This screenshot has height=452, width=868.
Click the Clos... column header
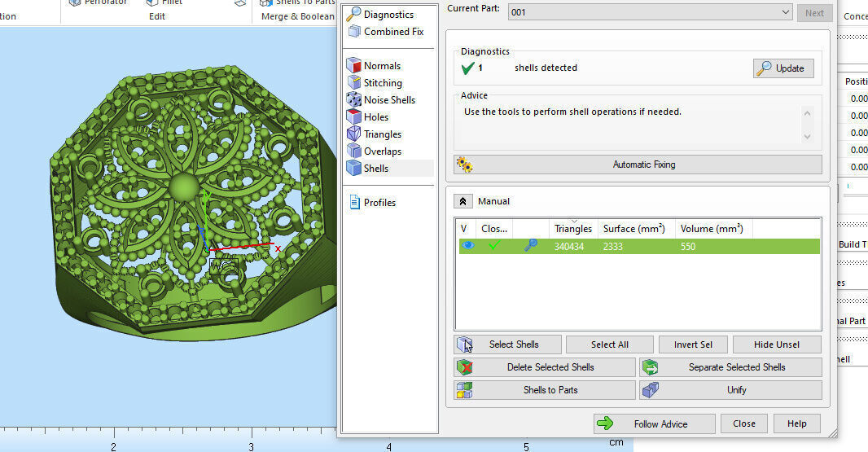493,229
